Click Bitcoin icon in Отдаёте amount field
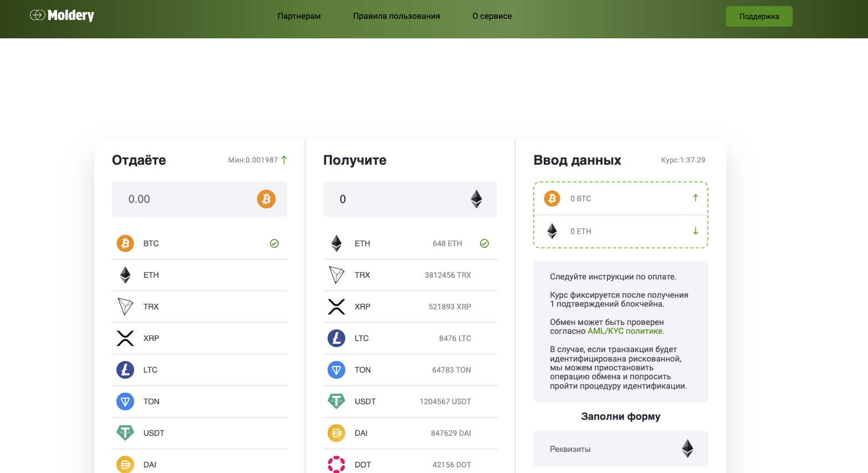Image resolution: width=868 pixels, height=473 pixels. point(267,199)
